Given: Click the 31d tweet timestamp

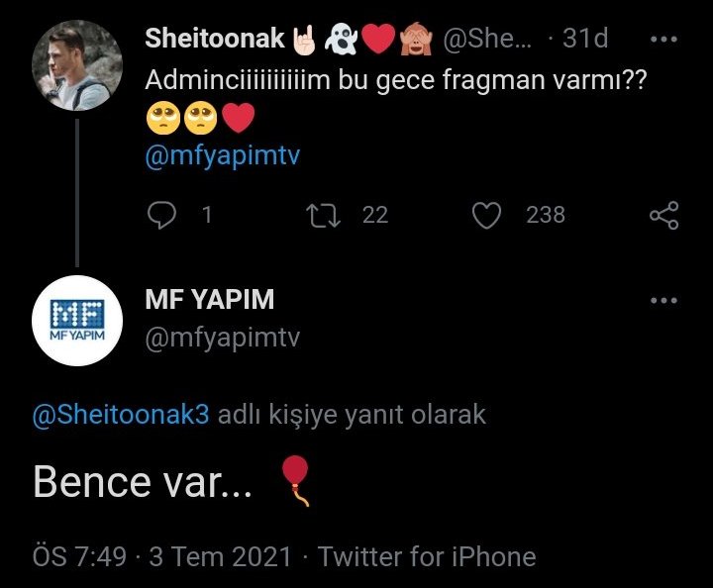Looking at the screenshot, I should [584, 40].
